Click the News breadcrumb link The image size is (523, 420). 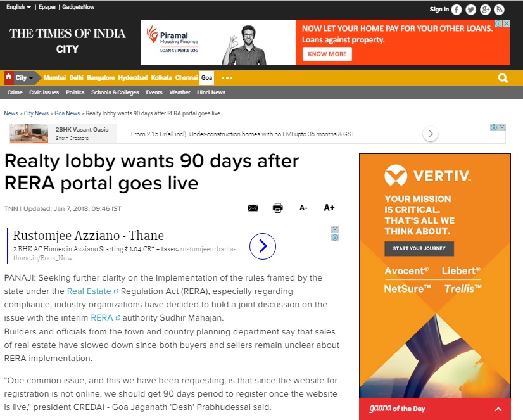[x=11, y=113]
